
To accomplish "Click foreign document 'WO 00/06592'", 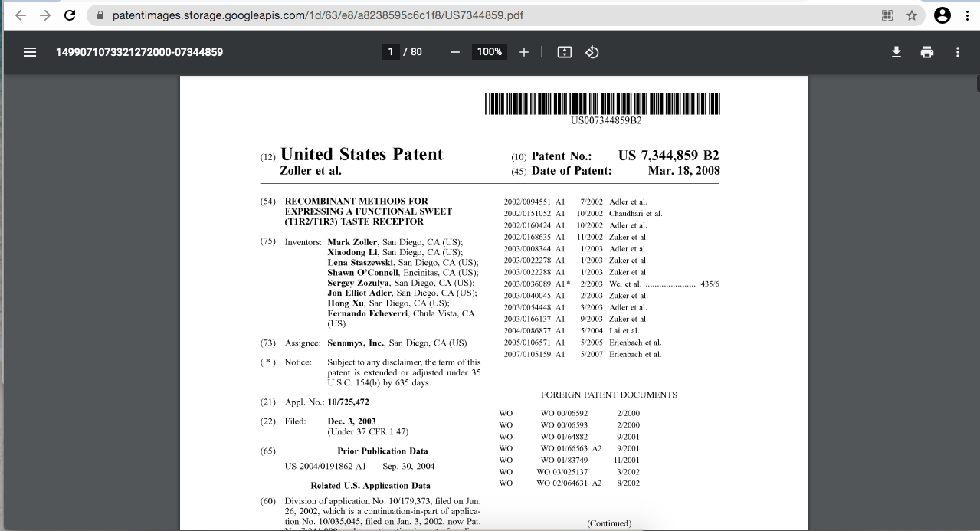I will [564, 414].
